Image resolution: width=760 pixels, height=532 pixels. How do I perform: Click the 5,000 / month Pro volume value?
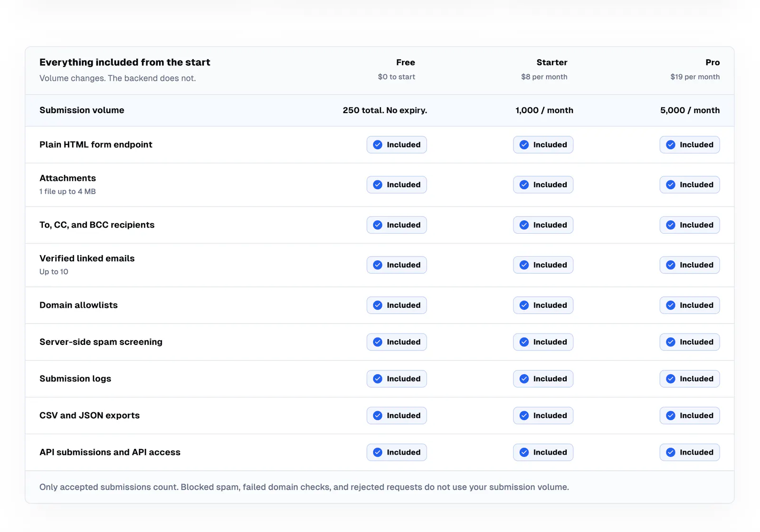click(x=690, y=110)
